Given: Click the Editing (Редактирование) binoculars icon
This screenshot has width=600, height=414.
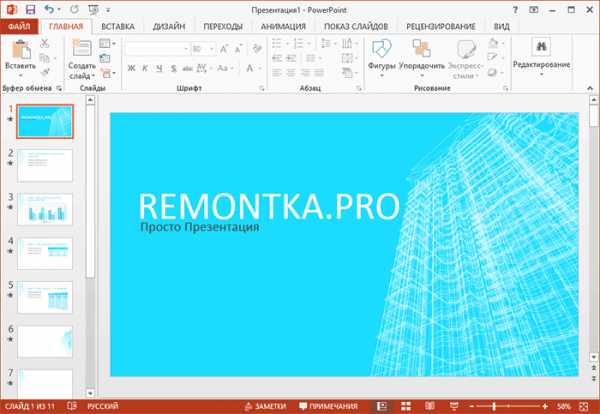Looking at the screenshot, I should click(541, 47).
